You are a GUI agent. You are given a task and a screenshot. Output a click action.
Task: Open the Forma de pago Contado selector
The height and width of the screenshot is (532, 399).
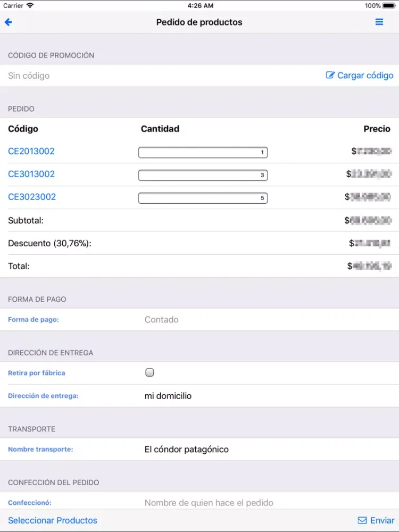pyautogui.click(x=162, y=320)
